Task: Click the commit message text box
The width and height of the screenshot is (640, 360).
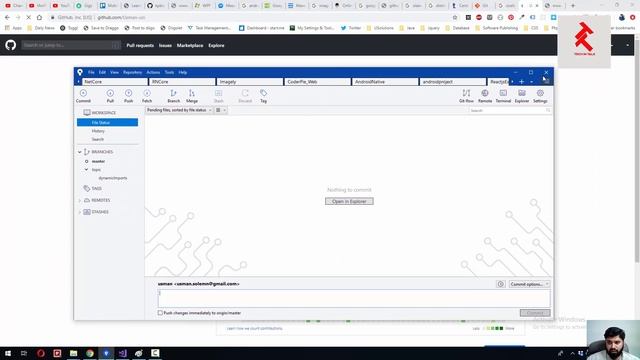Action: 354,298
